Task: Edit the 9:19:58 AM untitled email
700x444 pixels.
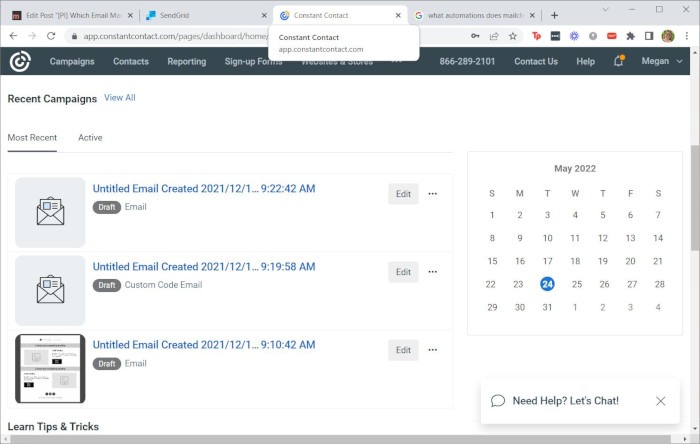Action: [403, 272]
